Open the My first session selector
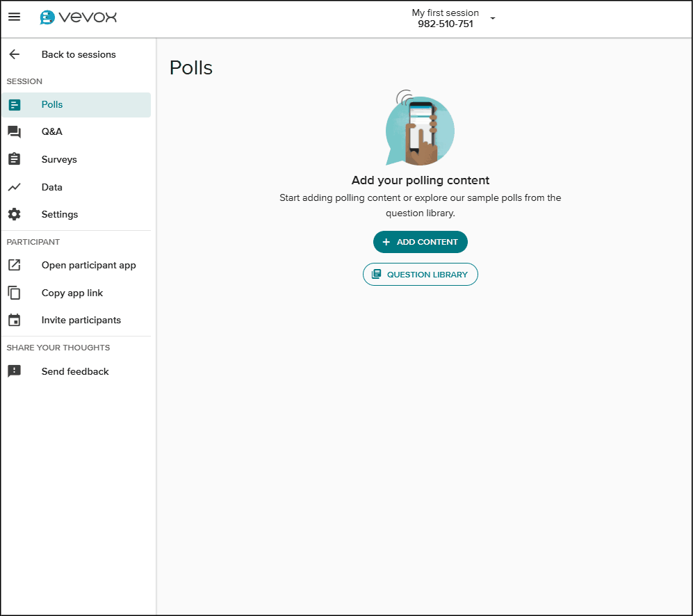This screenshot has height=616, width=693. click(x=446, y=18)
